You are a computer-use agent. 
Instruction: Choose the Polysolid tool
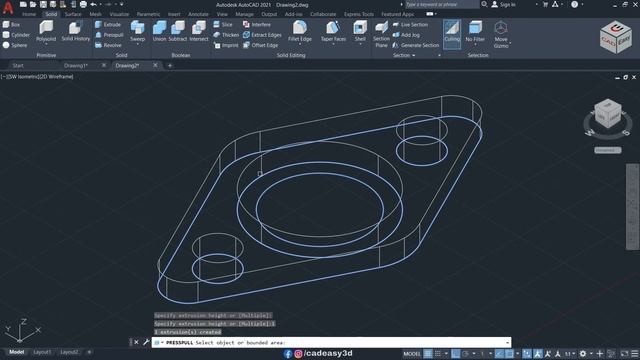46,31
